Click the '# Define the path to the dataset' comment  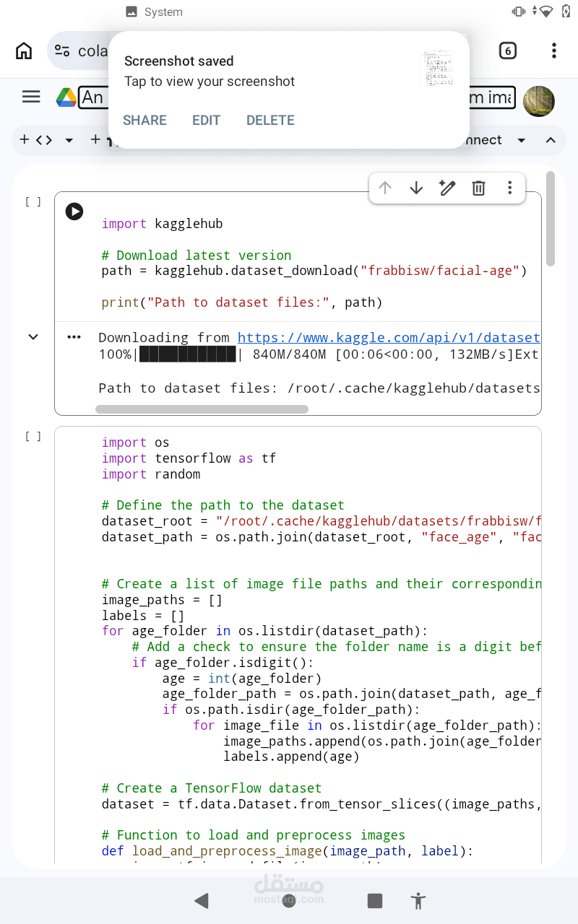(223, 505)
